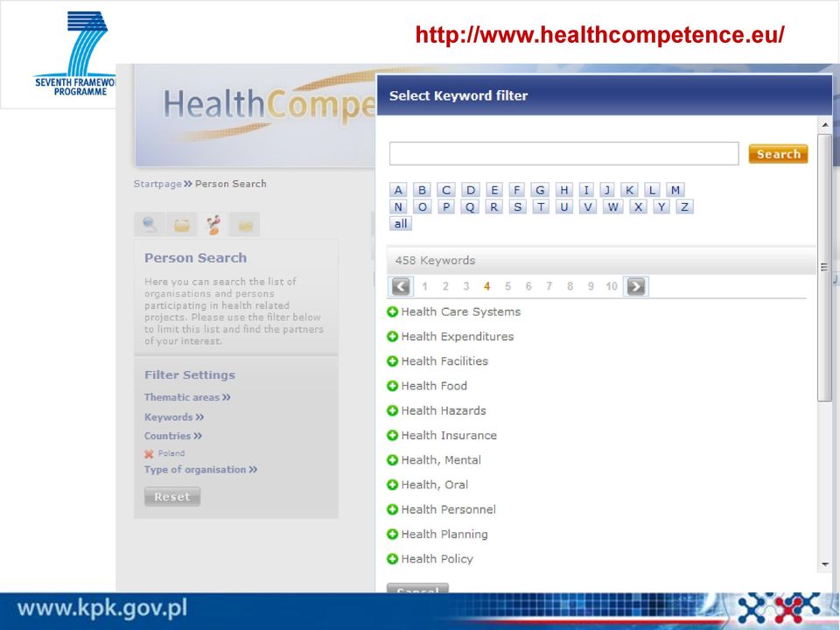Go to keyword page 3
840x630 pixels.
[466, 287]
